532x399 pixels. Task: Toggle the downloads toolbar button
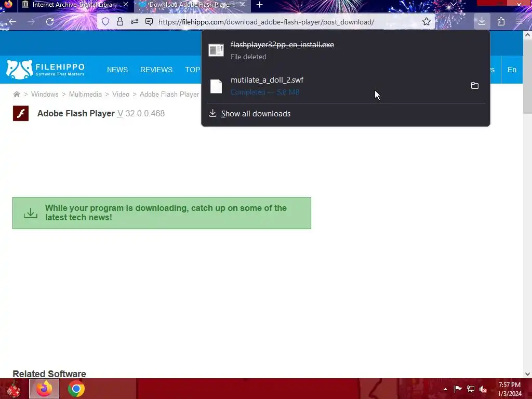pos(482,22)
